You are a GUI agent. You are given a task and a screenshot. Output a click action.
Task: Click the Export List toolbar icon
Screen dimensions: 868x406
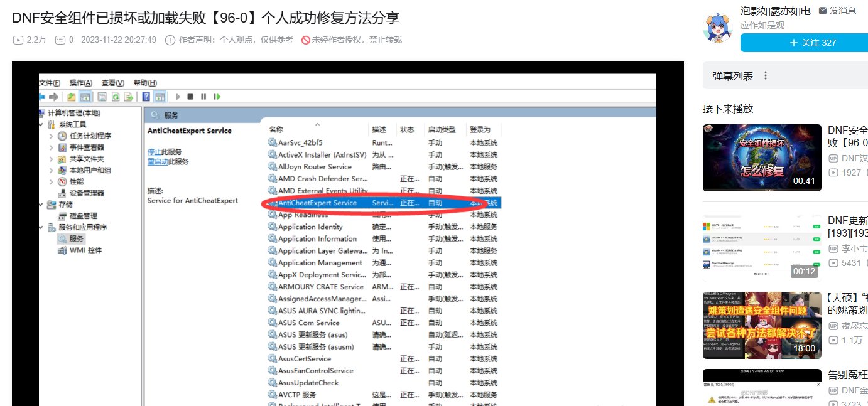coord(128,97)
